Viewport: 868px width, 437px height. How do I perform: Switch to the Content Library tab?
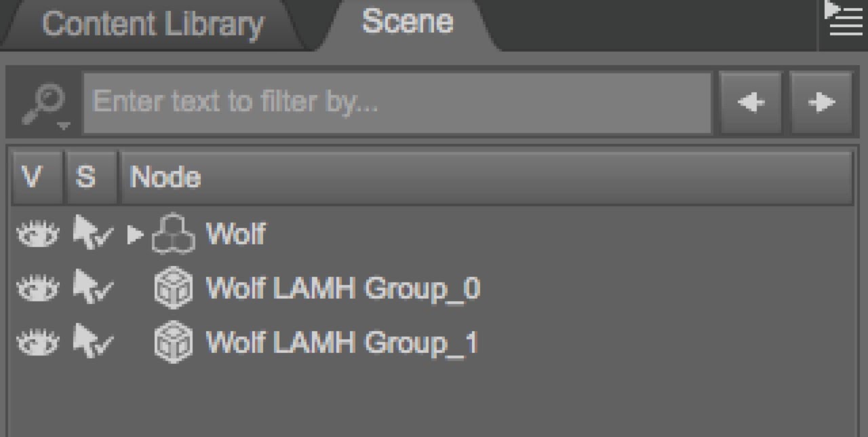coord(153,24)
